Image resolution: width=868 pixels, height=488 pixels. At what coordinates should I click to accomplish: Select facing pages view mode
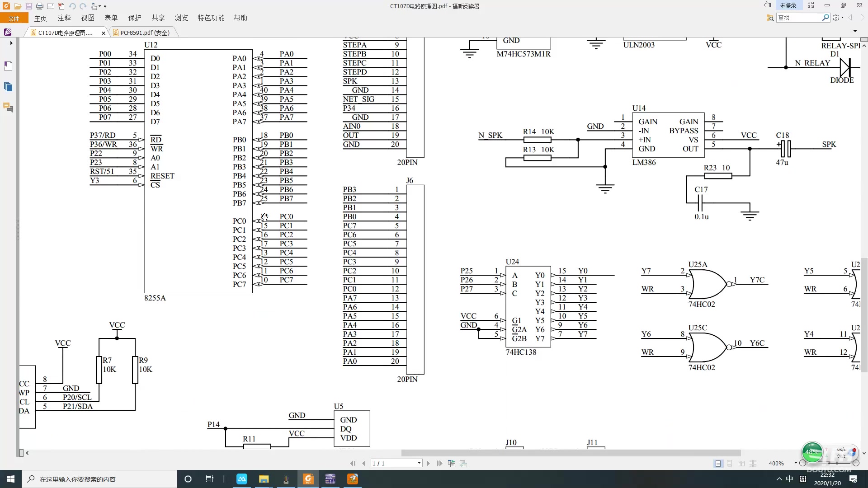click(741, 464)
